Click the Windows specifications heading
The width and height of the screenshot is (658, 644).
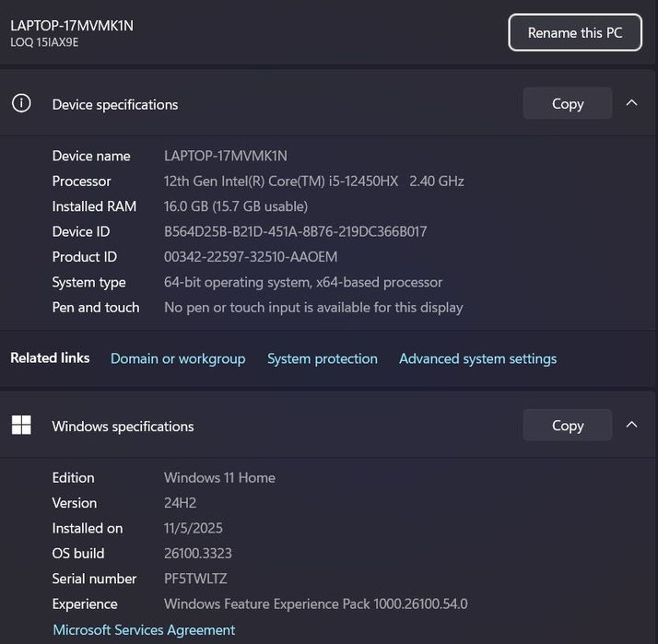(123, 427)
